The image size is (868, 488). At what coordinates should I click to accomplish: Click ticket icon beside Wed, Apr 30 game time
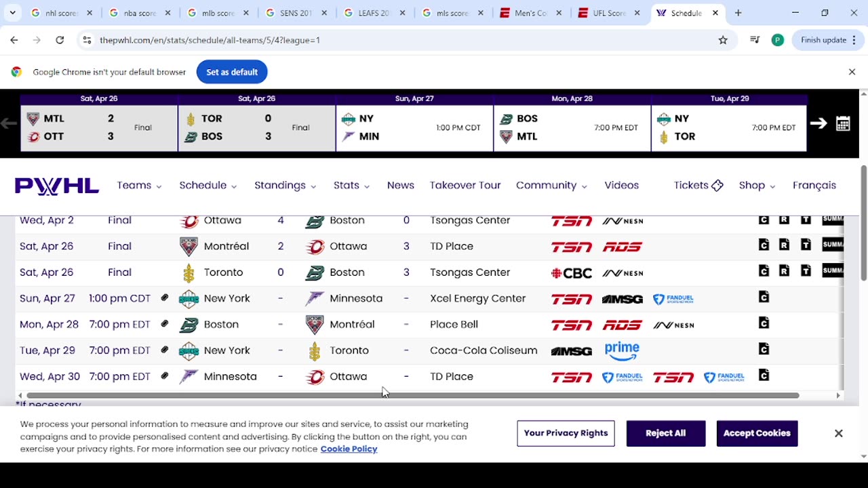[164, 375]
